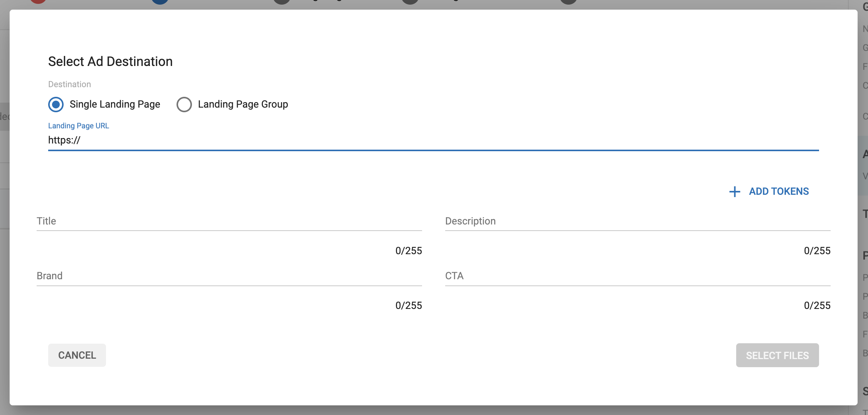Screen dimensions: 868x415
Task: Click the plus icon beside ADD TOKENS
Action: 735,192
